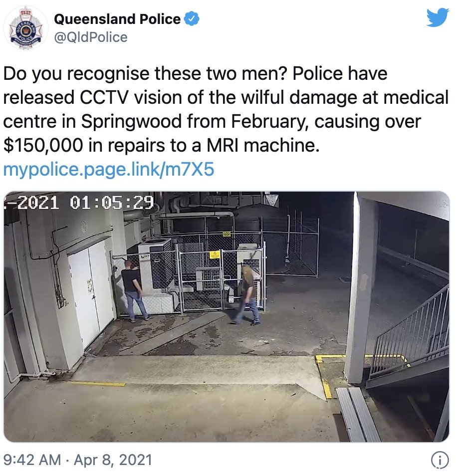Click the words MRI machine in tweet
456x476 pixels.
[263, 145]
